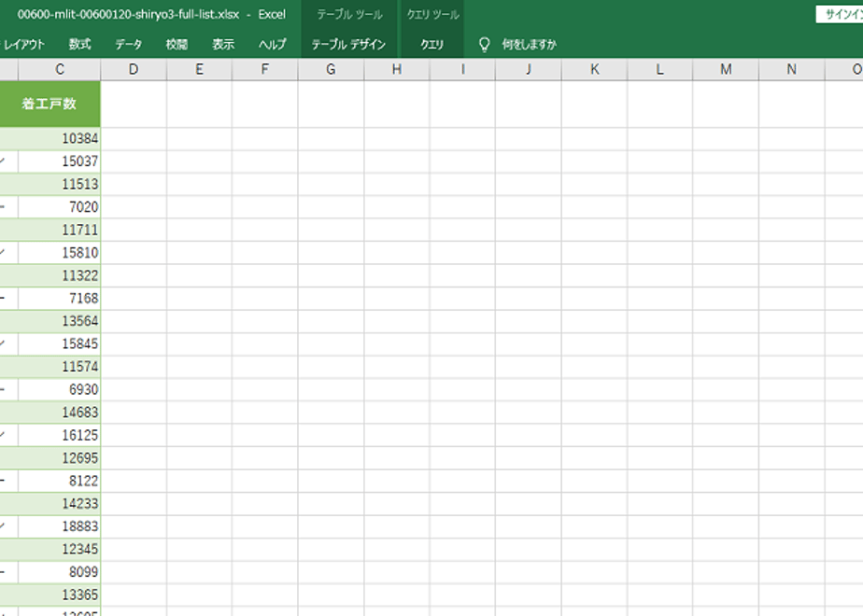Screen dimensions: 863x616
Task: Open the 校閲 ribbon tab
Action: [177, 45]
